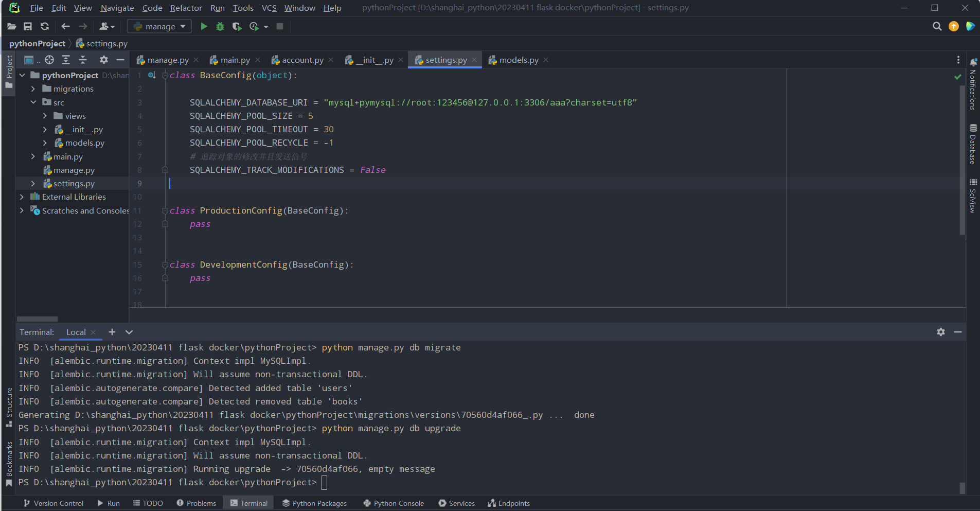Open the JetBrains Toolbox colorful icon
Viewport: 980px width, 511px height.
click(970, 26)
